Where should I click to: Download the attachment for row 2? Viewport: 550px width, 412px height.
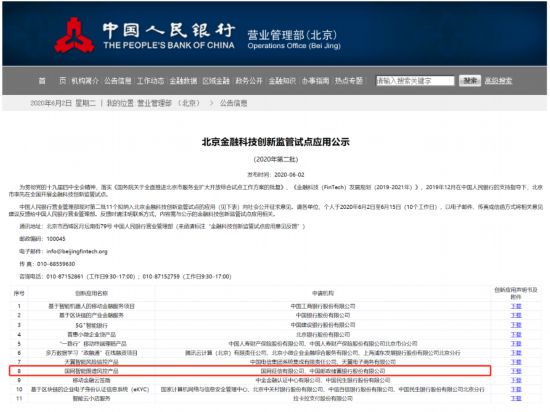coord(516,315)
